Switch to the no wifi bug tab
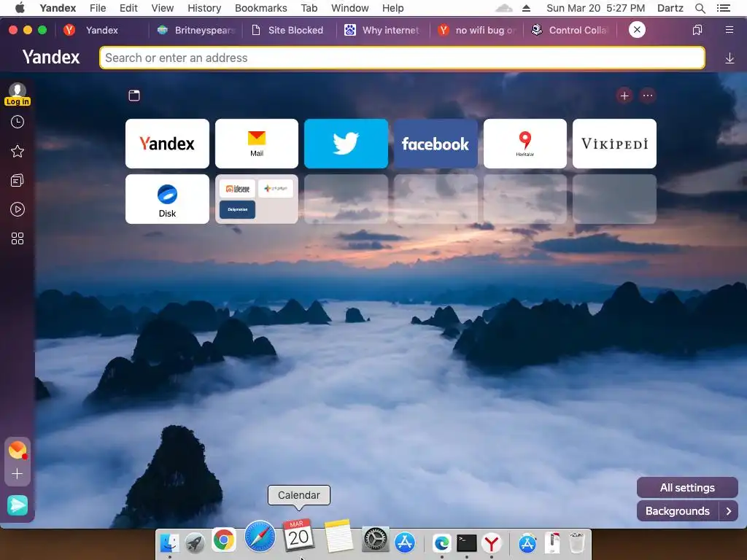Viewport: 747px width, 560px height. (476, 30)
